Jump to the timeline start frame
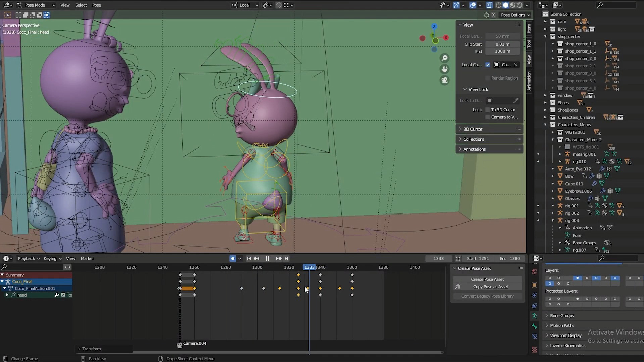644x362 pixels. (249, 259)
